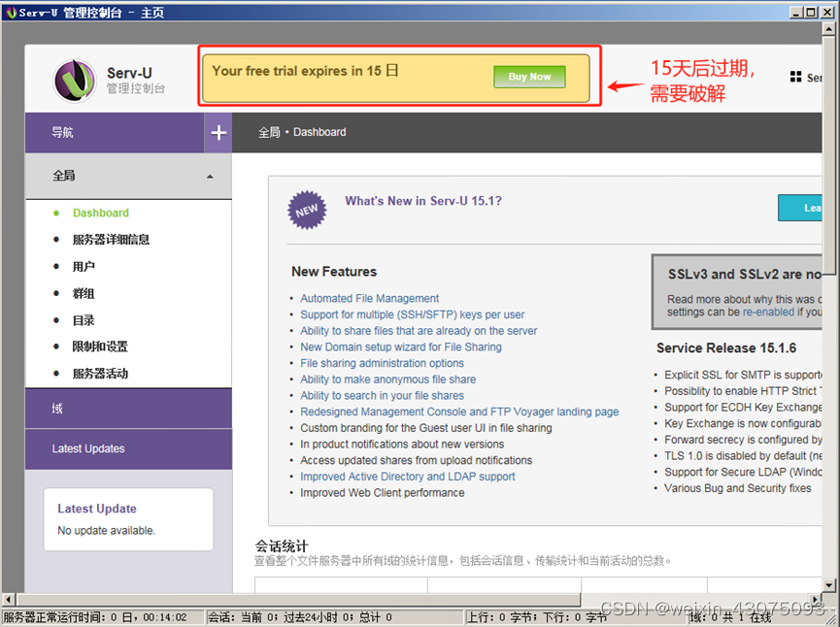Click Service Release 15.1.6 heading
The width and height of the screenshot is (840, 627).
pyautogui.click(x=726, y=348)
